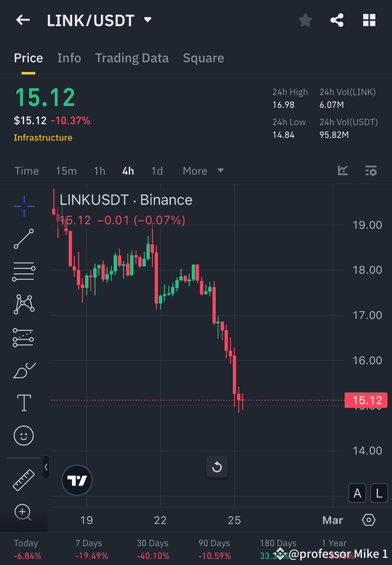The image size is (392, 565).
Task: Select the trend line drawing tool
Action: [x=24, y=239]
